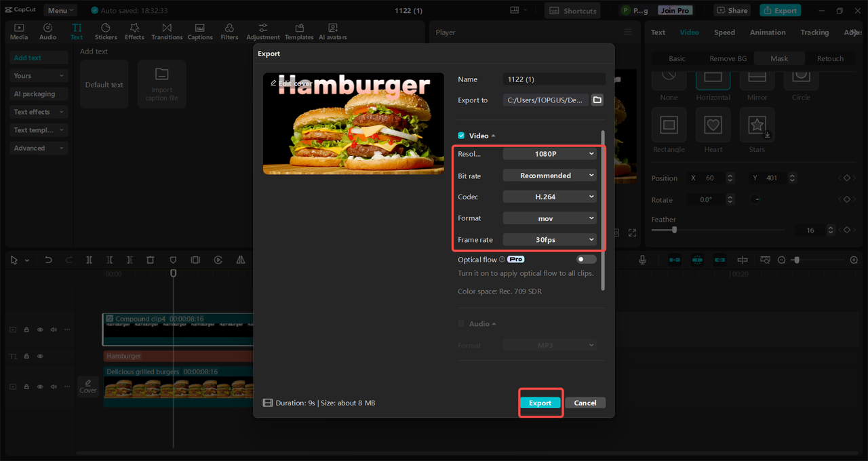
Task: Open the Retouch sub-tab
Action: 830,58
